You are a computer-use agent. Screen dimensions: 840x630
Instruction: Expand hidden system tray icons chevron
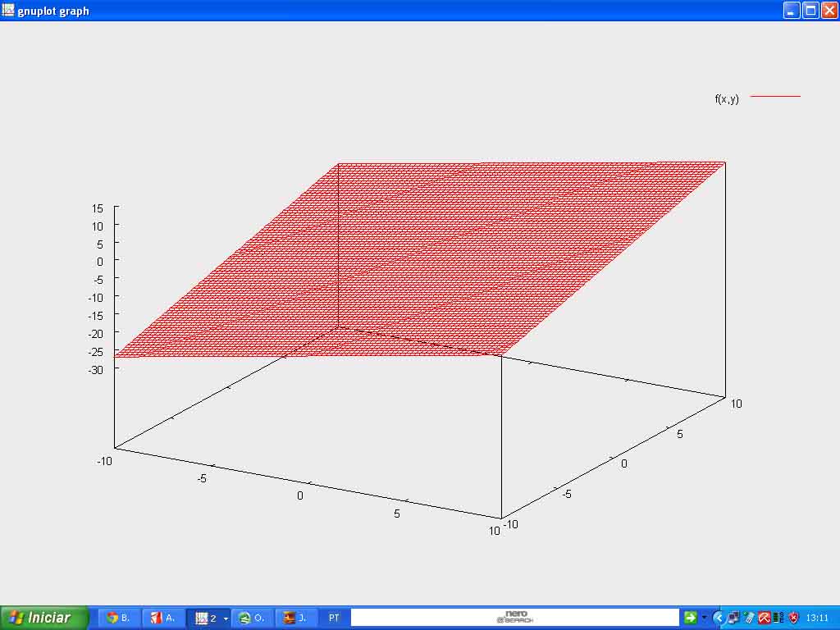(x=719, y=617)
